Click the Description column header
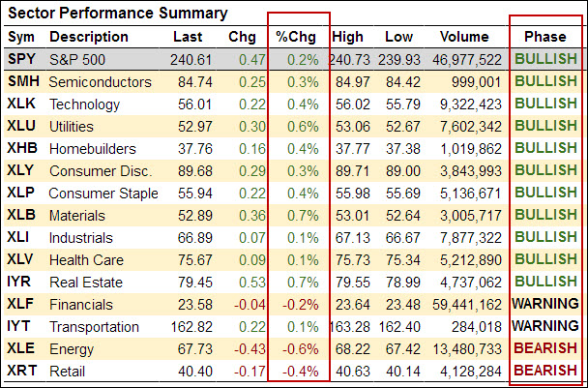This screenshot has width=588, height=388. [89, 37]
